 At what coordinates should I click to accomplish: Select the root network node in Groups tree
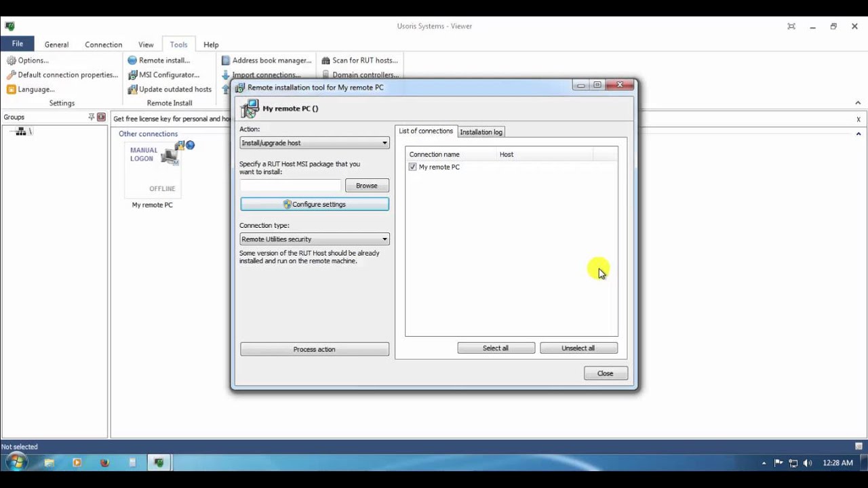[22, 131]
